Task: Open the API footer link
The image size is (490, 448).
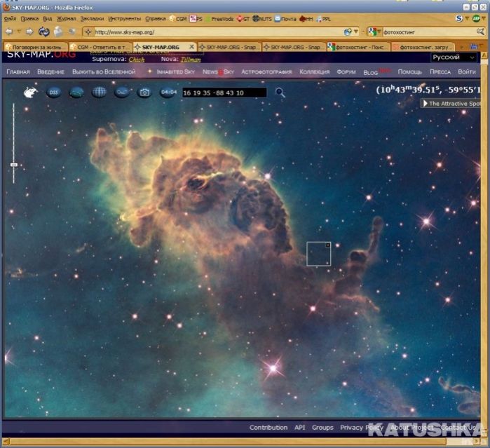Action: 300,428
